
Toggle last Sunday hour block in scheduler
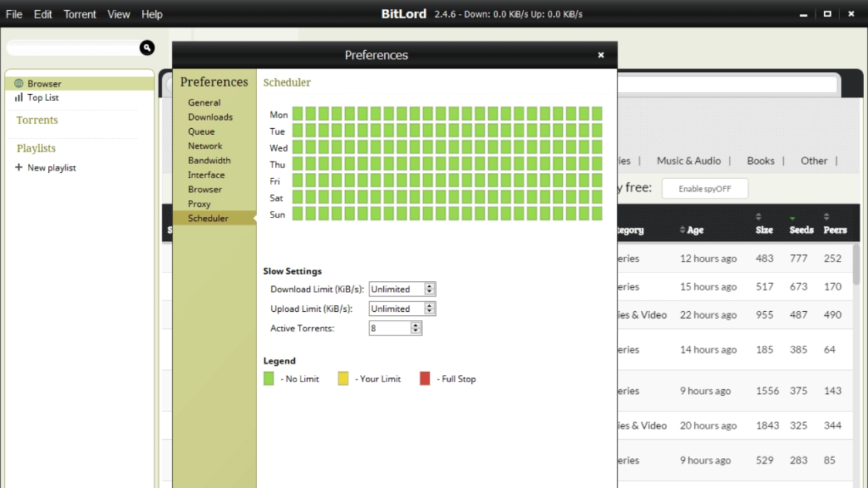click(x=597, y=213)
